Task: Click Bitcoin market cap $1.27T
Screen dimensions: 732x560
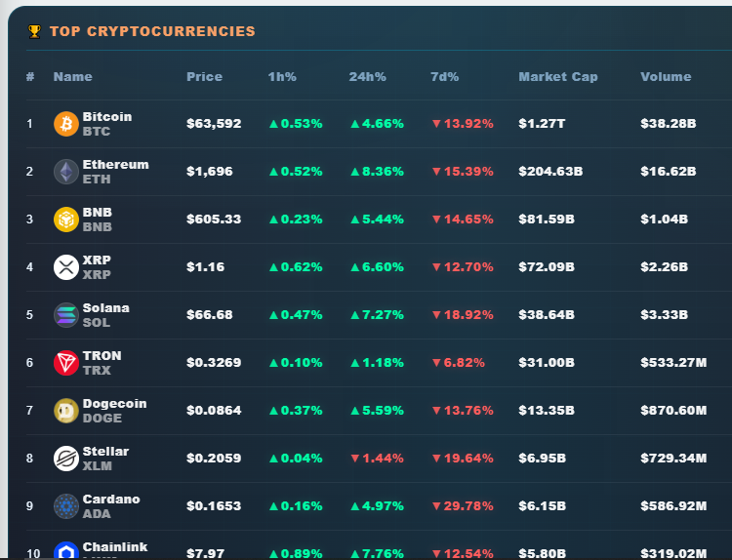Action: (x=542, y=124)
